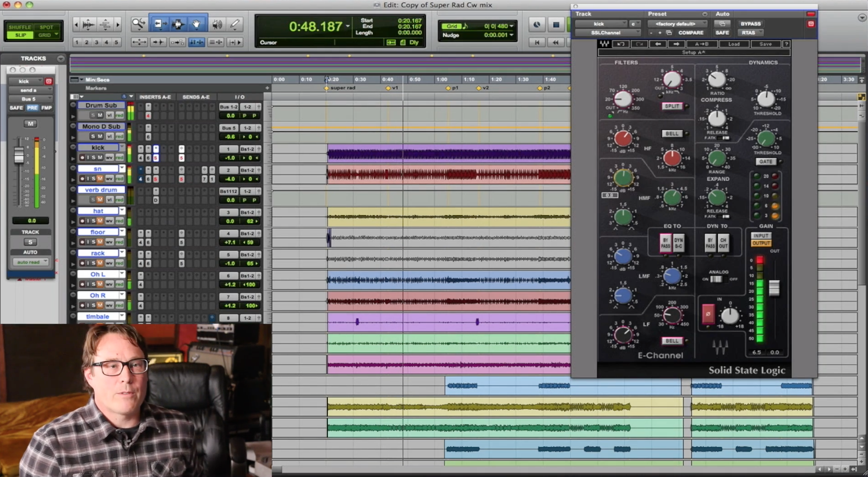
Task: Click the plugin automation enable icon
Action: point(722,24)
